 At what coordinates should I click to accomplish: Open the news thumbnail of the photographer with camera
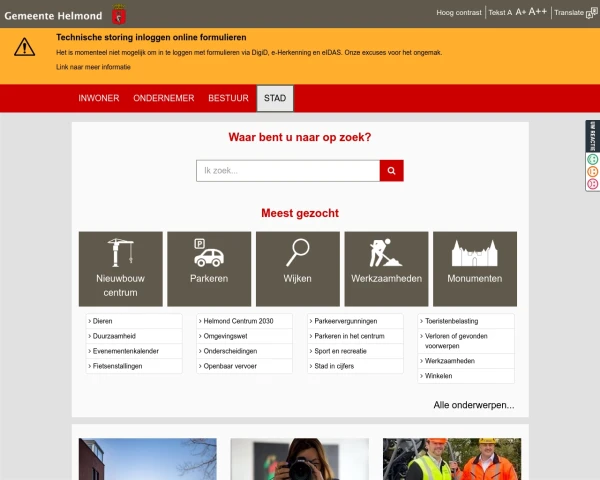[x=300, y=459]
